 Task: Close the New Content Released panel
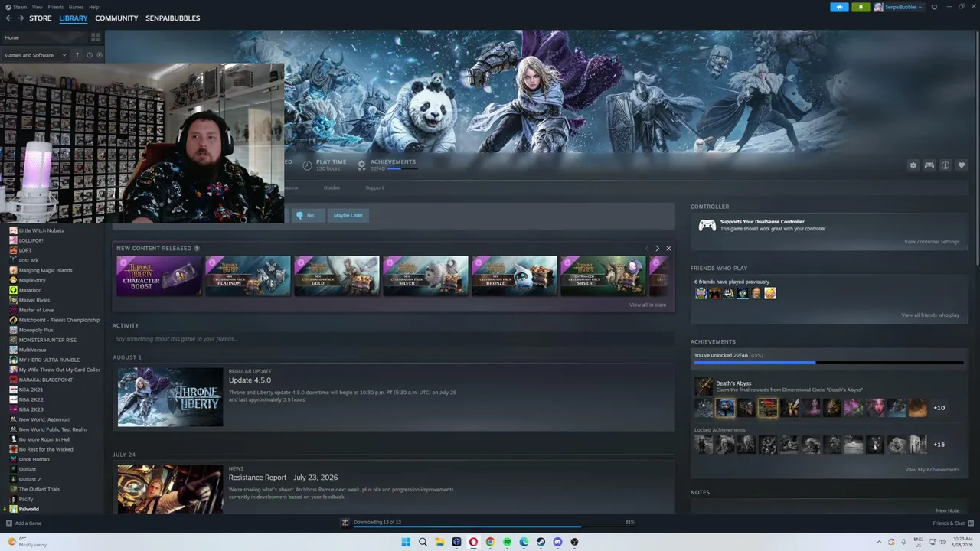click(x=668, y=249)
